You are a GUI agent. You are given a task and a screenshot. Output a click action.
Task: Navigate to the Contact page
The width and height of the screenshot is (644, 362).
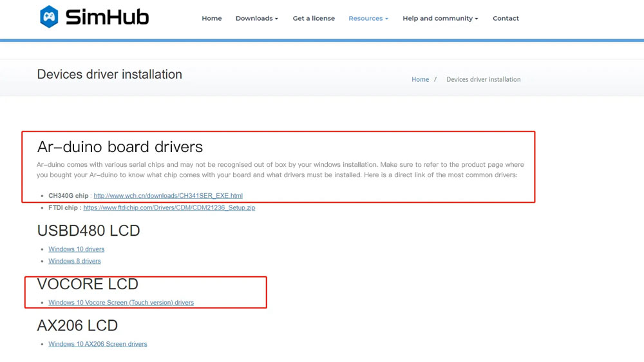tap(506, 19)
